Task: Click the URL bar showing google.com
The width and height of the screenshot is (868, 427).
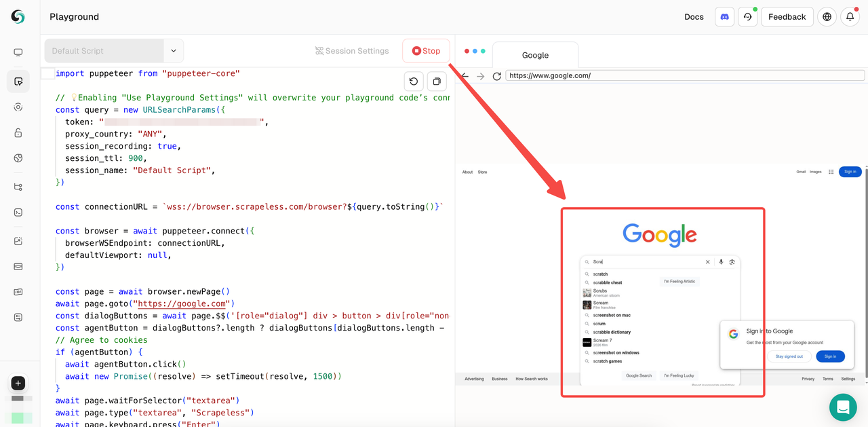Action: pos(685,75)
